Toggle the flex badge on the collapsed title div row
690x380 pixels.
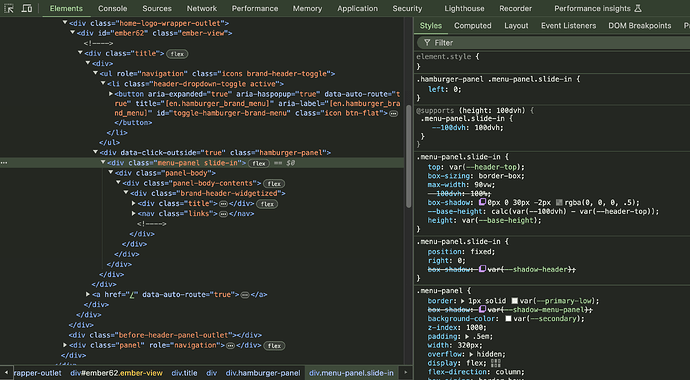click(268, 204)
